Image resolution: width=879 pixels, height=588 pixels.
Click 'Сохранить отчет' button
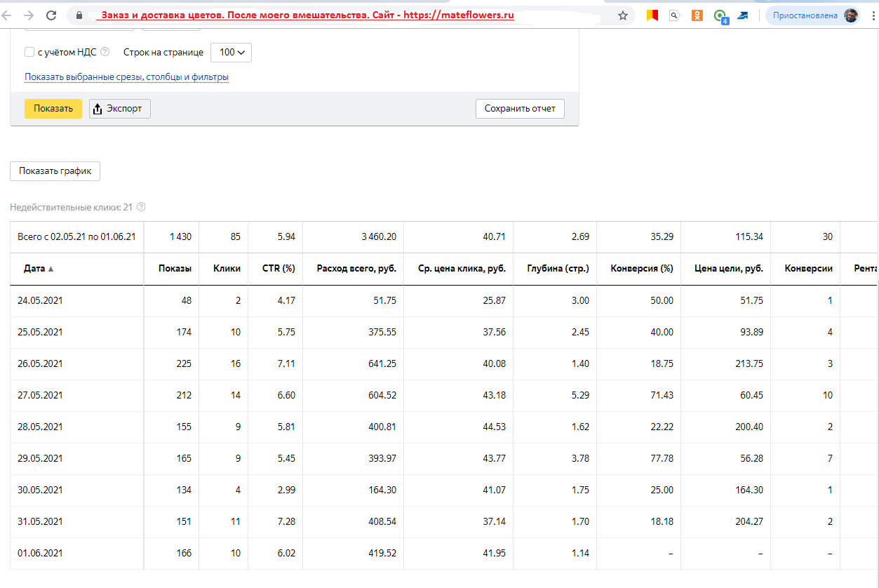(x=520, y=109)
